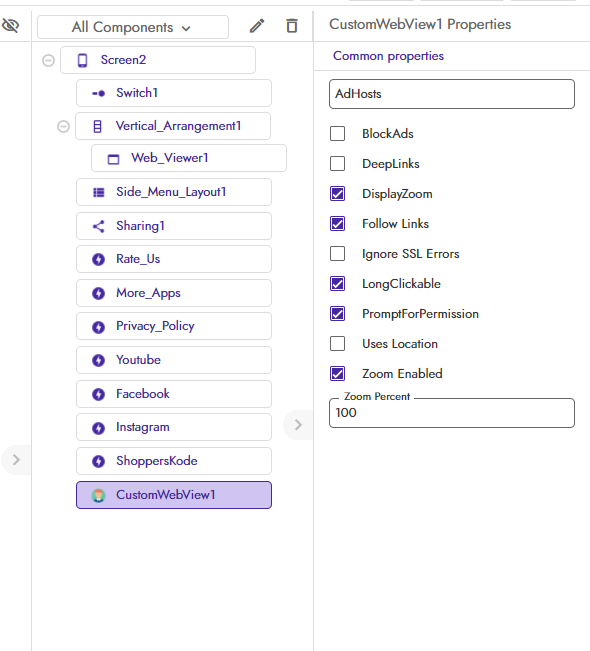Click the trash delete icon
590x651 pixels.
click(292, 26)
